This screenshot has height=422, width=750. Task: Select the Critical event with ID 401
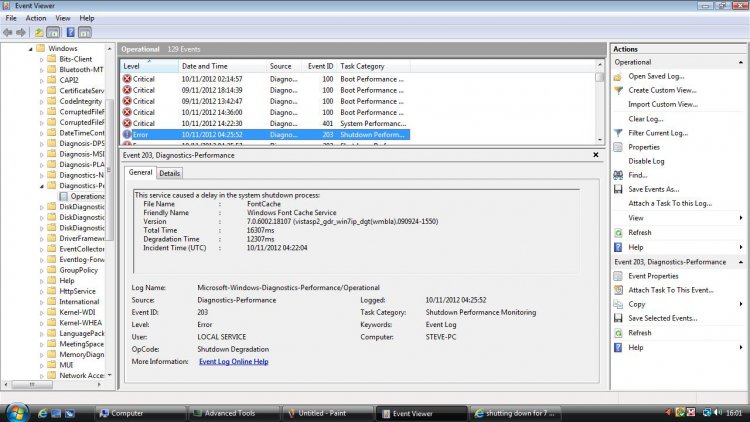point(265,123)
